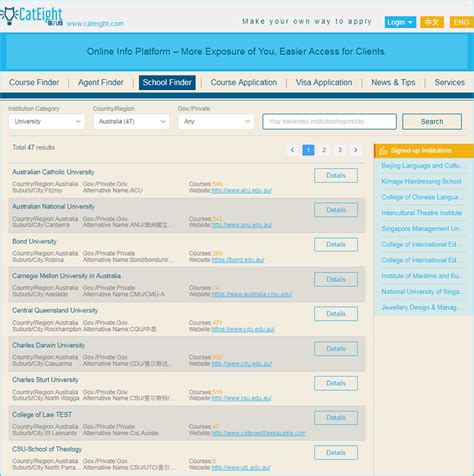Click the Signed-up Institutions header icon
This screenshot has width=474, height=476.
(x=383, y=151)
